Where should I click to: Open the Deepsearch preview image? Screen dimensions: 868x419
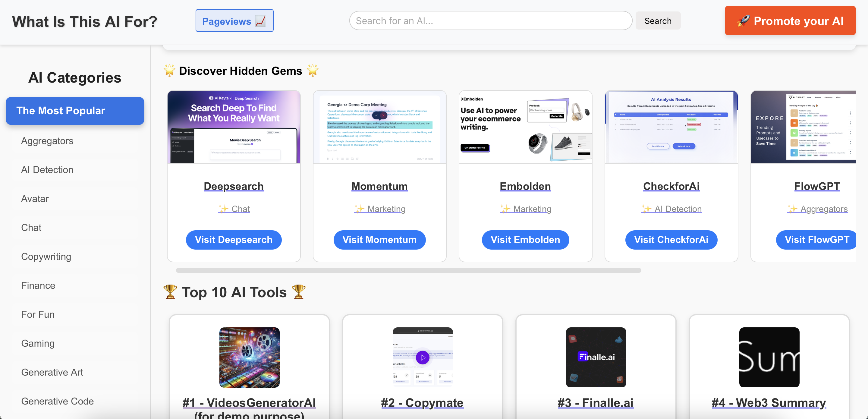coord(234,127)
